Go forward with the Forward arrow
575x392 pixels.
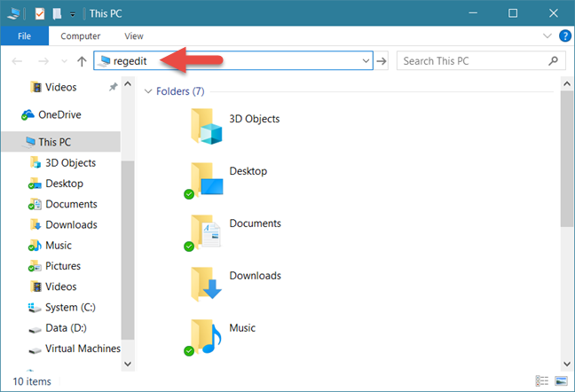[x=43, y=61]
